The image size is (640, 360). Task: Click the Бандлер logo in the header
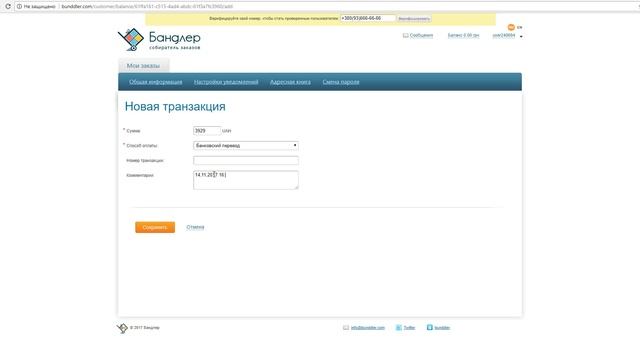(159, 40)
